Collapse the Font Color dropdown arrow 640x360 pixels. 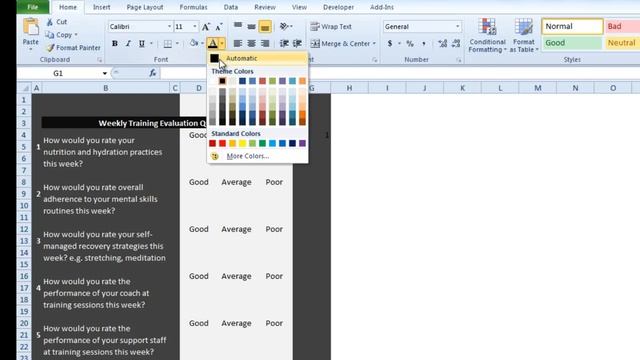click(222, 43)
